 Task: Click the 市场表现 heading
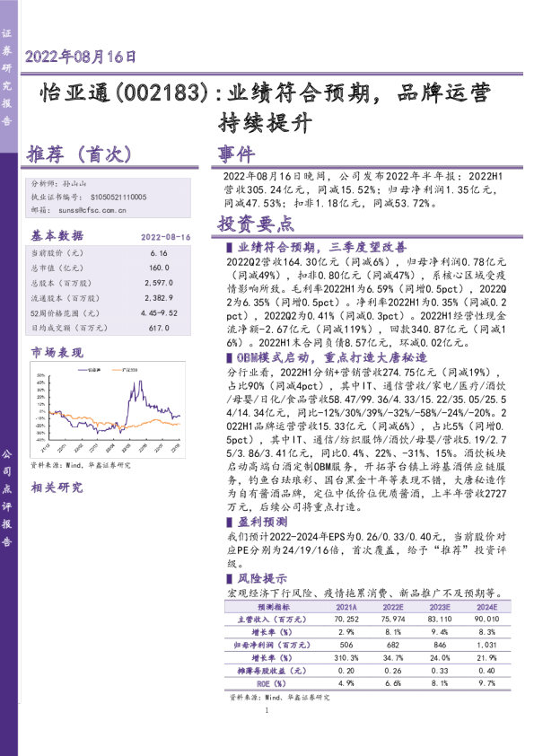click(57, 353)
